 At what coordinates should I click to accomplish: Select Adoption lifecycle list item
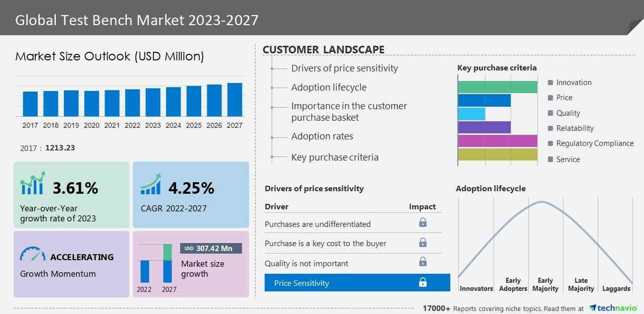pyautogui.click(x=329, y=87)
